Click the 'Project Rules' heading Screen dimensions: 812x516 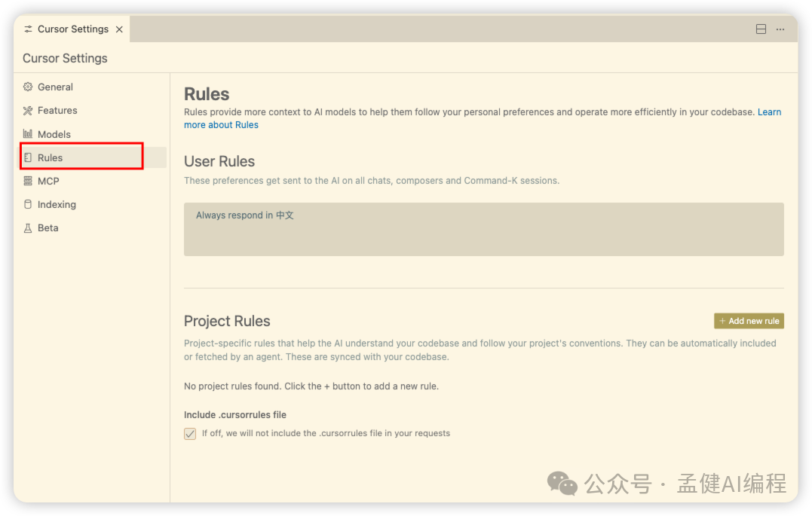click(x=227, y=321)
